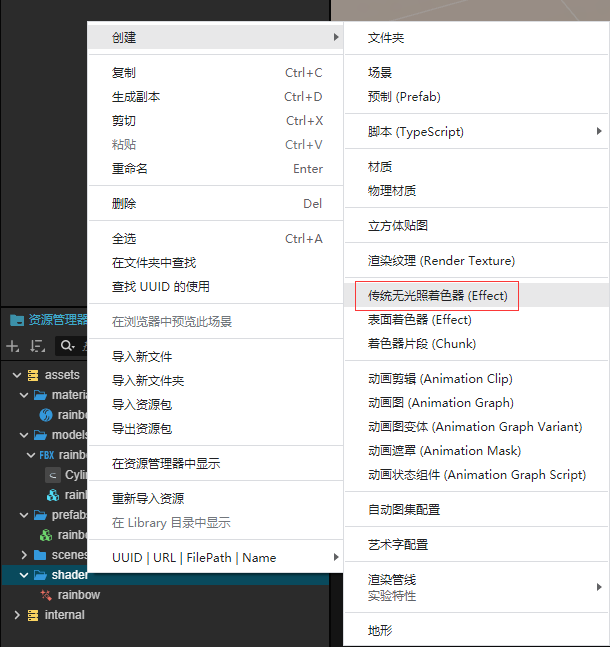Collapse the shader folder
This screenshot has width=610, height=647.
24,575
